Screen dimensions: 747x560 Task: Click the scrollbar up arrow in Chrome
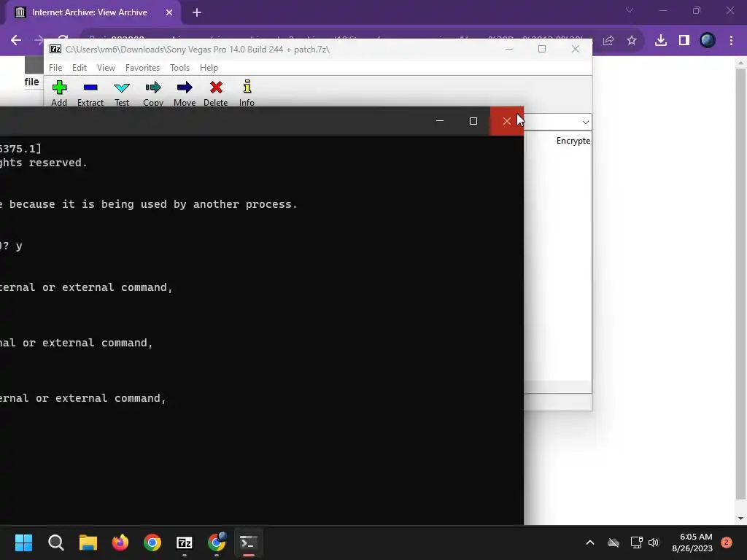[x=740, y=63]
